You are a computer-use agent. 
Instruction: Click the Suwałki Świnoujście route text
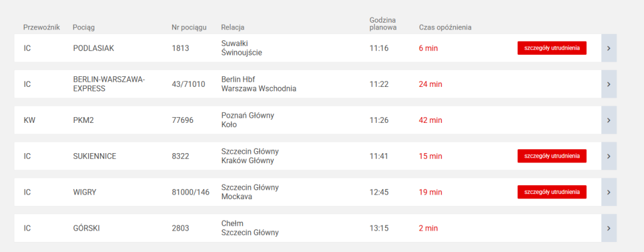[x=241, y=49]
